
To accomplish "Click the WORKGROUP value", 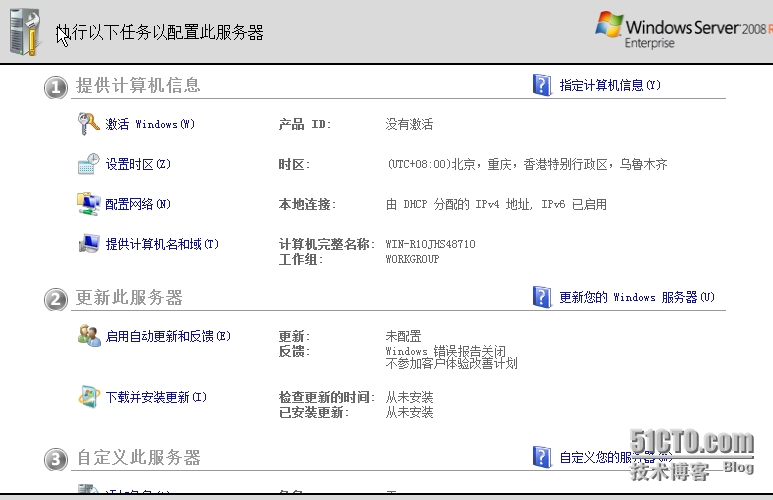I will 412,259.
